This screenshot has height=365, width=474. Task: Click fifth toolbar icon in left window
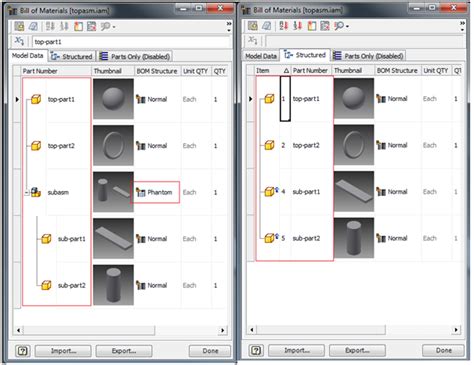click(x=78, y=26)
